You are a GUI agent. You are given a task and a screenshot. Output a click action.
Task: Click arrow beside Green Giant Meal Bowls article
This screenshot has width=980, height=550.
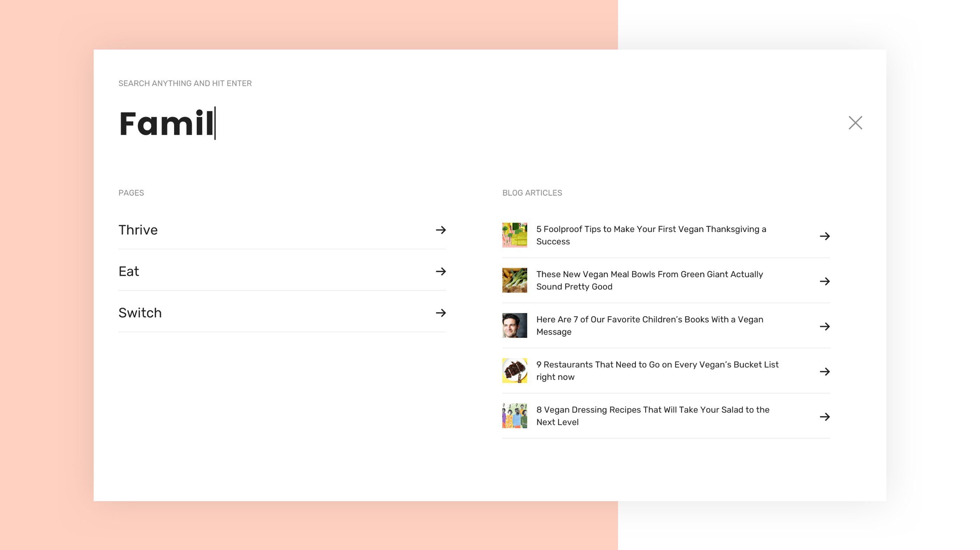pyautogui.click(x=824, y=281)
